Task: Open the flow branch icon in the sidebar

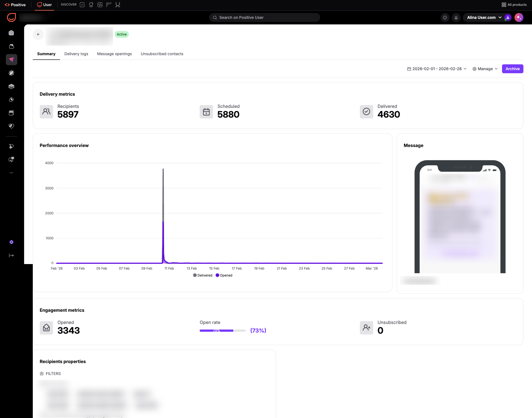Action: click(x=11, y=146)
